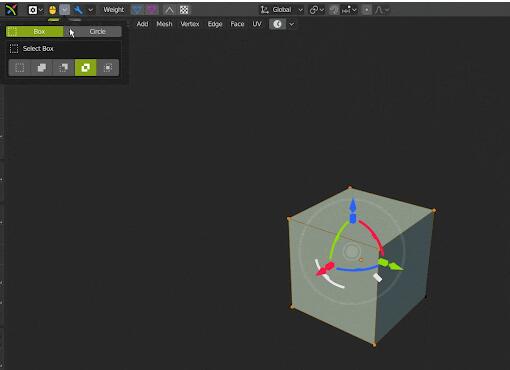Screen dimensions: 510x370
Task: Select the cube's bottom front vertex
Action: (x=374, y=345)
